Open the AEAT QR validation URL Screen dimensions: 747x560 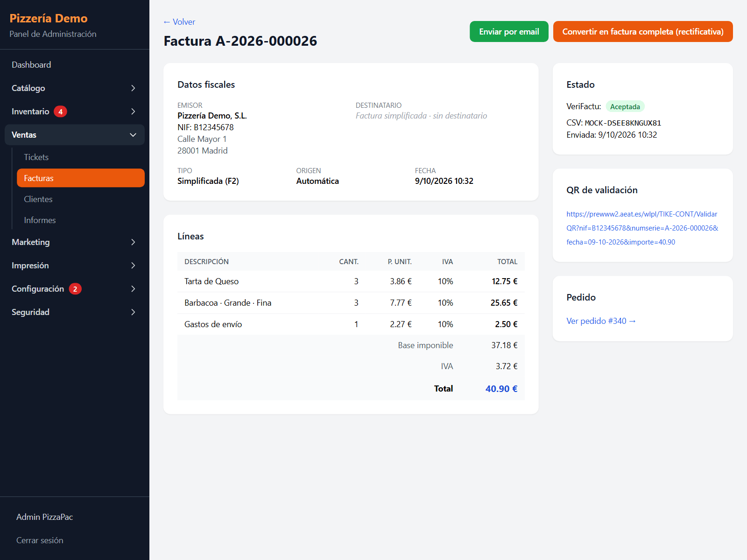point(642,228)
